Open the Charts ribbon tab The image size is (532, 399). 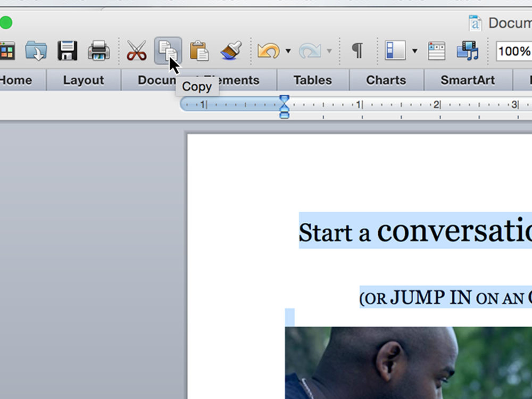point(386,80)
